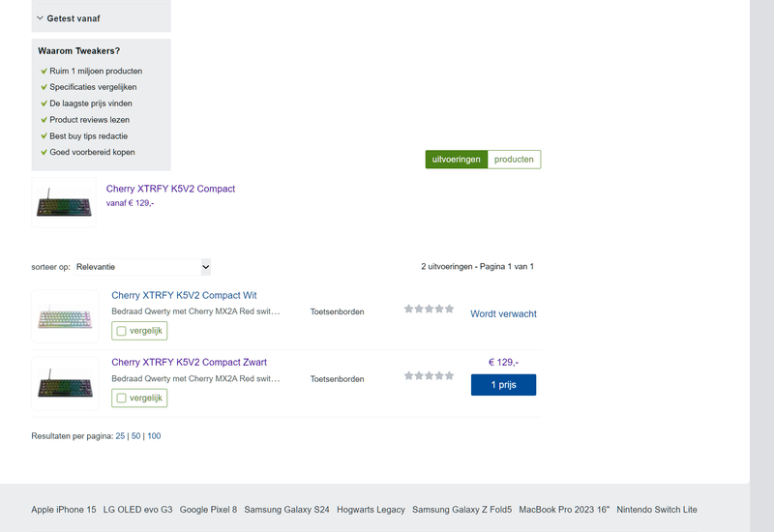Click star rating of Compact Zwart
Screen dimensions: 774x532
coord(429,376)
